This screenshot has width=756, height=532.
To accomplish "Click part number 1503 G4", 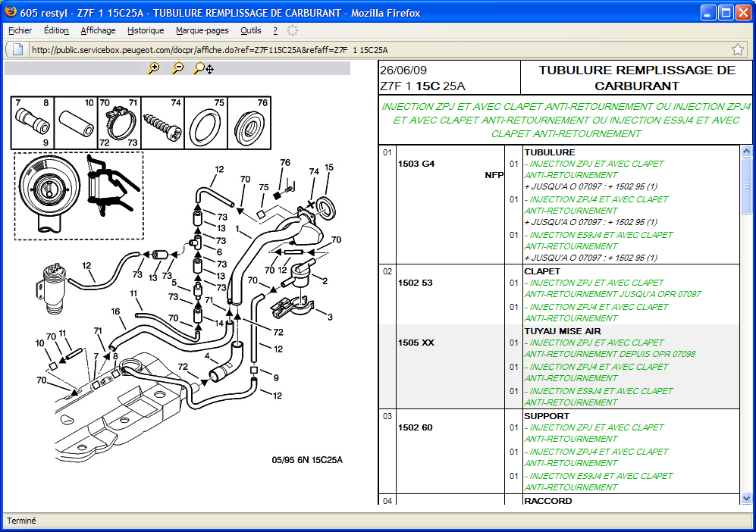I will click(x=416, y=164).
